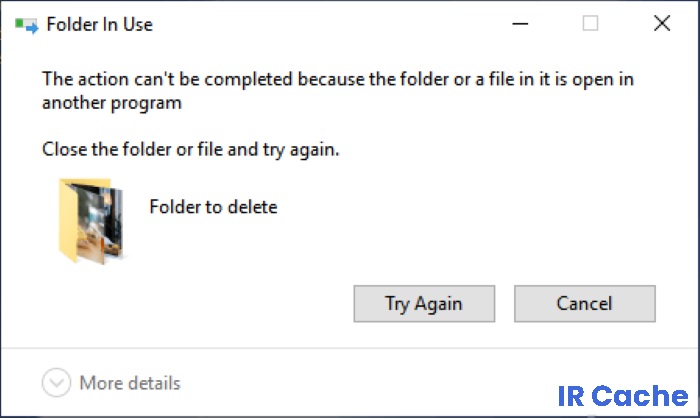Screen dimensions: 700x418
Task: Click the "Folder In Use" window title
Action: 100,25
